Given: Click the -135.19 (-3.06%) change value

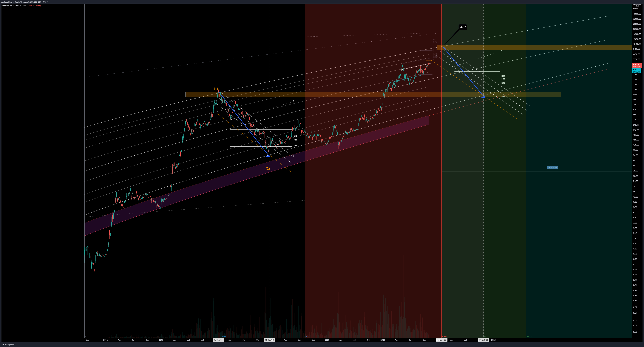Looking at the screenshot, I should pyautogui.click(x=35, y=5).
